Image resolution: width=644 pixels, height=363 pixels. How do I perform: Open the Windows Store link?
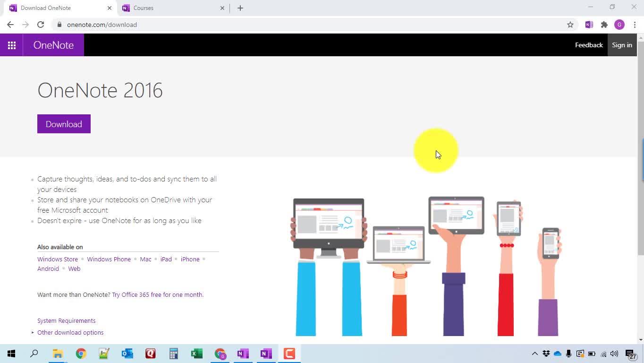point(58,259)
